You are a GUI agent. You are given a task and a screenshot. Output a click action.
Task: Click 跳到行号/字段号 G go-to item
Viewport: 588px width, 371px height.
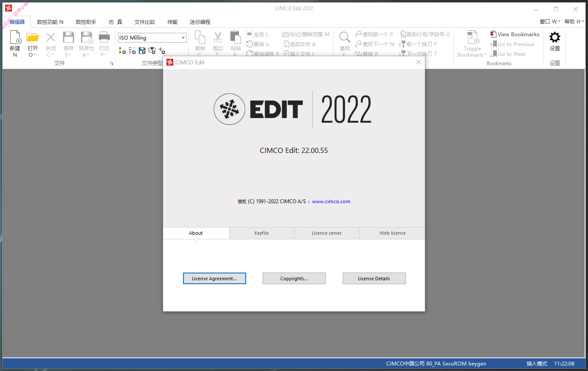coord(425,34)
